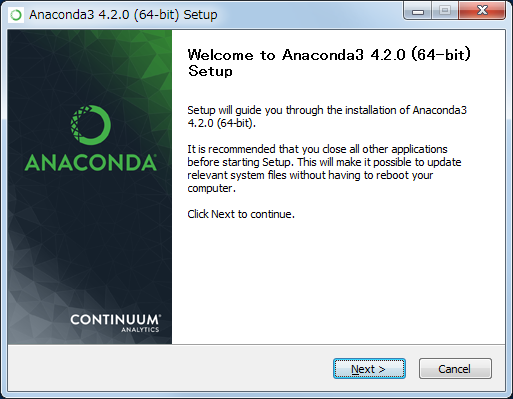This screenshot has width=513, height=399.
Task: Click the Next > button to continue
Action: pos(369,369)
